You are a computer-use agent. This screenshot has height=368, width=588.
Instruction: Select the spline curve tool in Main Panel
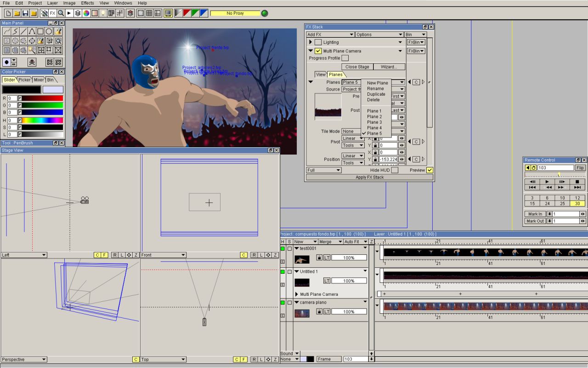click(32, 31)
